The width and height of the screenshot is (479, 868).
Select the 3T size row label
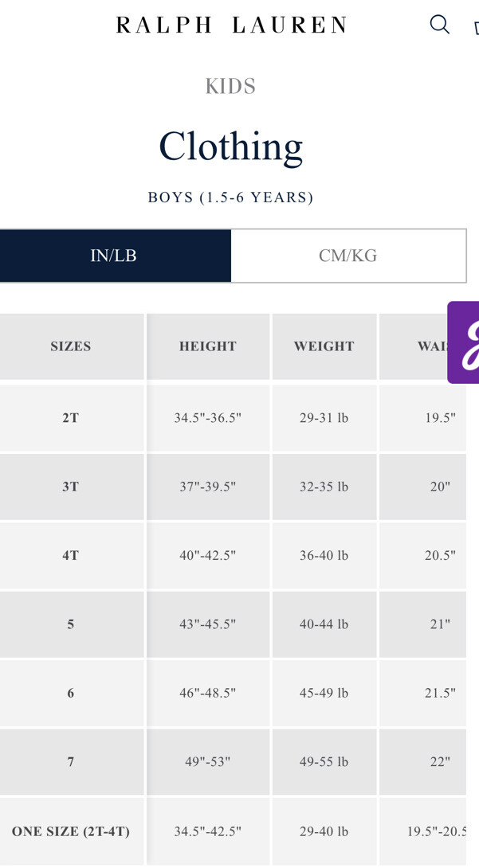point(71,487)
